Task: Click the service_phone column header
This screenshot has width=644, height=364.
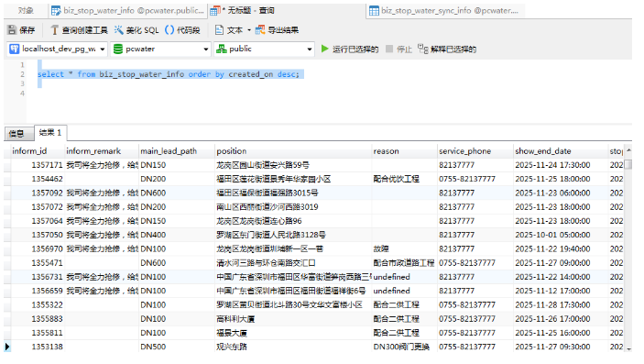Action: (x=475, y=151)
